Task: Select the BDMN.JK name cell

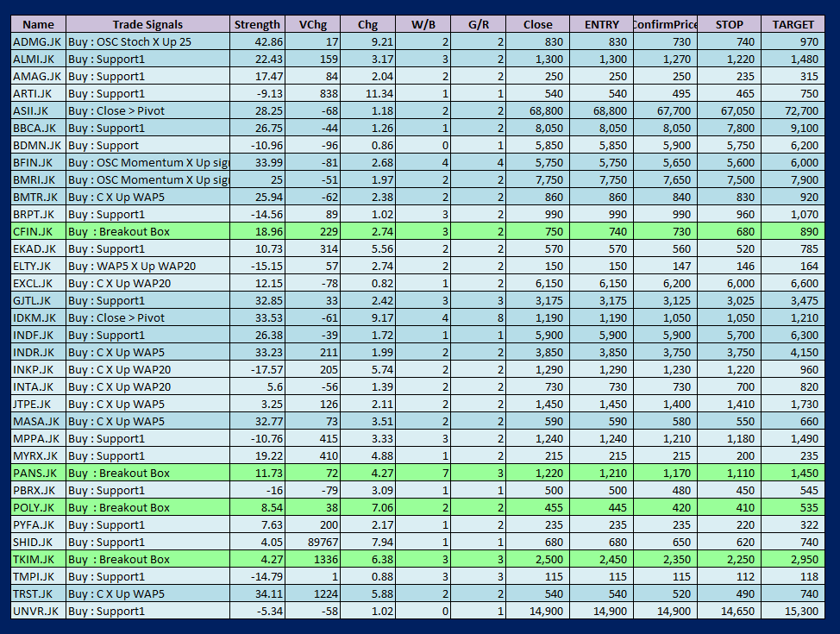Action: pyautogui.click(x=39, y=145)
